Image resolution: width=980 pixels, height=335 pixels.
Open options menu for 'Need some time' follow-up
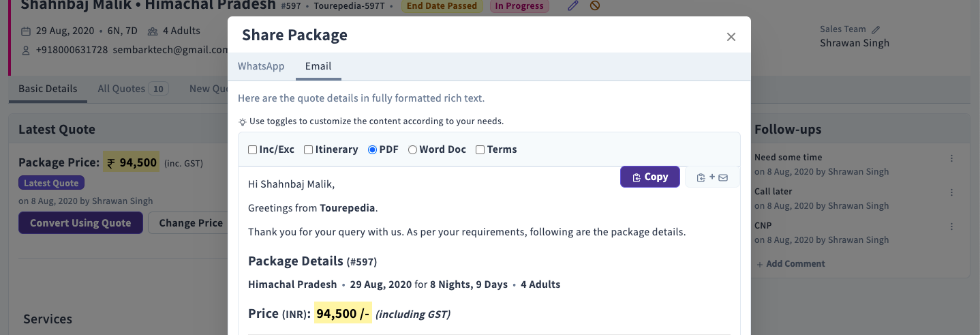point(952,158)
